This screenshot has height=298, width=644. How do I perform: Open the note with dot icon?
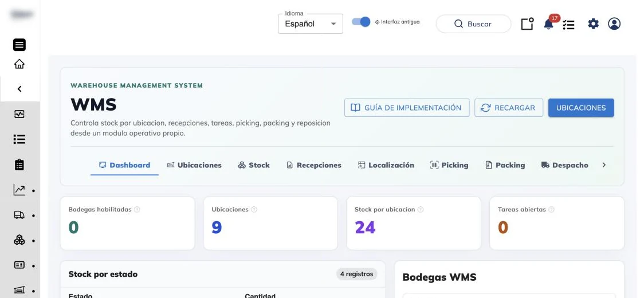(x=527, y=24)
